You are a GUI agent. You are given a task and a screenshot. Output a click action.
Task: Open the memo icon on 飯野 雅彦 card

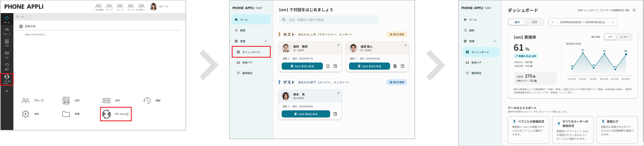click(x=328, y=66)
